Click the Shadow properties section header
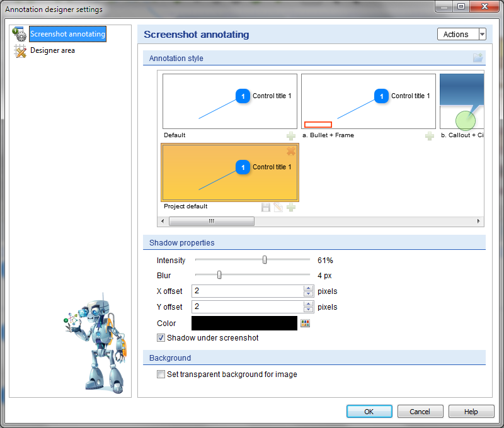The width and height of the screenshot is (504, 428). (x=314, y=242)
